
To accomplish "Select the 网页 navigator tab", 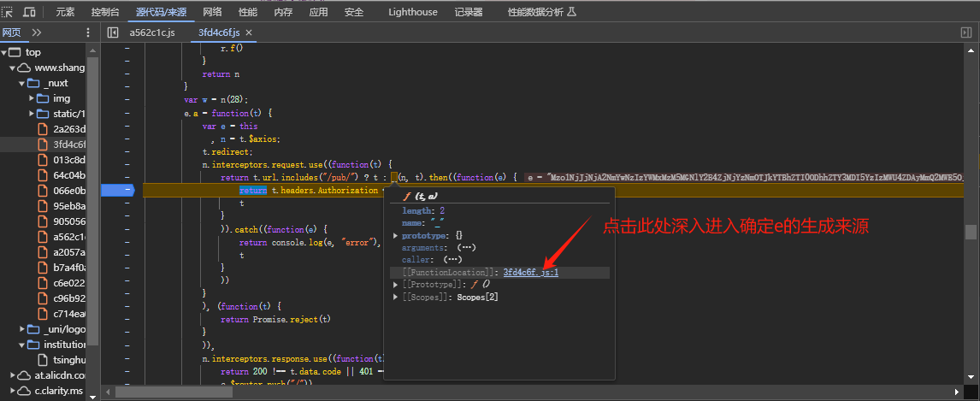I will (x=11, y=32).
